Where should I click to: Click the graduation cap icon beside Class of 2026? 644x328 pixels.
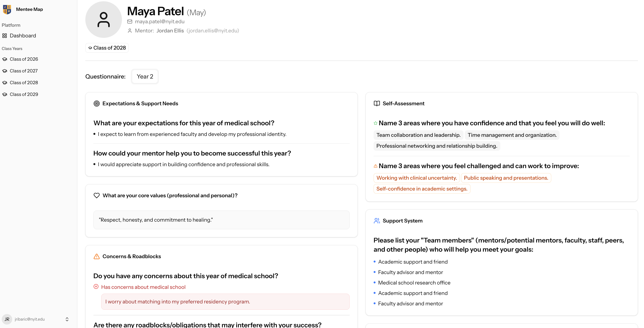click(5, 59)
